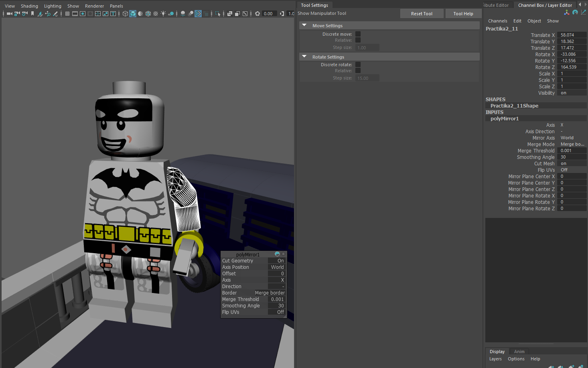This screenshot has width=588, height=368.
Task: Toggle Use All Lights bulb icon
Action: pos(163,14)
